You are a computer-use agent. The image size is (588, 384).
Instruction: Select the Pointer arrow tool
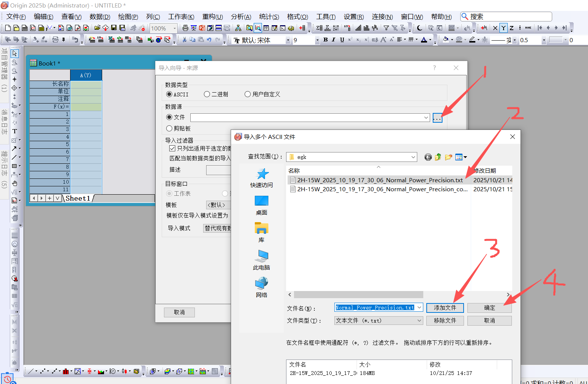pos(14,53)
